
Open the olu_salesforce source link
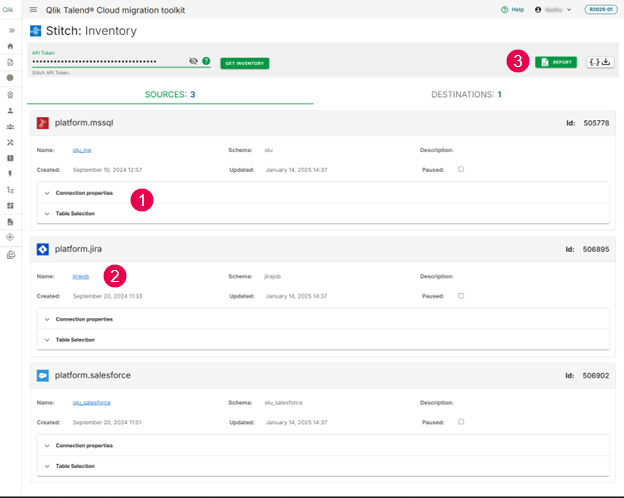click(92, 402)
